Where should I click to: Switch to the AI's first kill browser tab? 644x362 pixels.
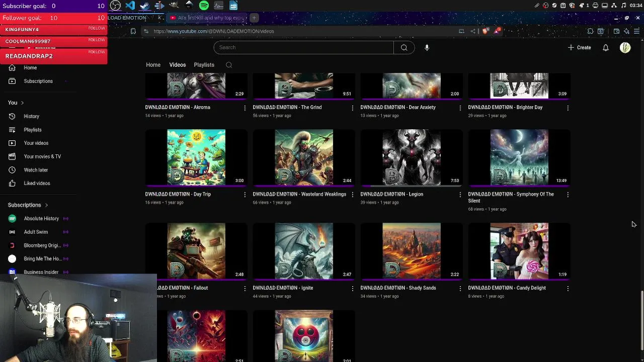[x=207, y=18]
